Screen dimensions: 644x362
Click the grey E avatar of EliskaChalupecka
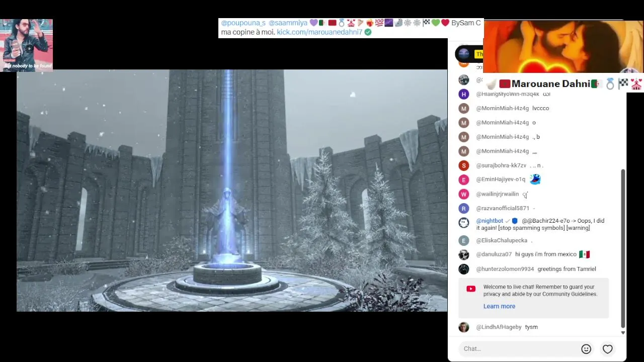pos(464,240)
